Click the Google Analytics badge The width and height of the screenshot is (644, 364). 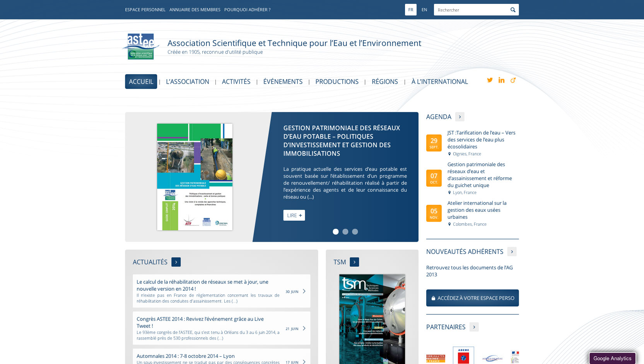(612, 359)
